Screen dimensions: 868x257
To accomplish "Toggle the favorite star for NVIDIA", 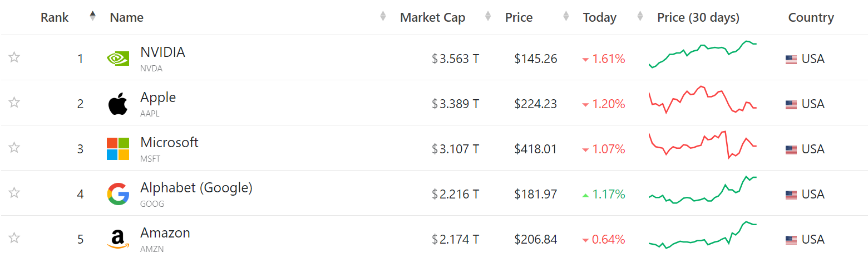I will [14, 57].
